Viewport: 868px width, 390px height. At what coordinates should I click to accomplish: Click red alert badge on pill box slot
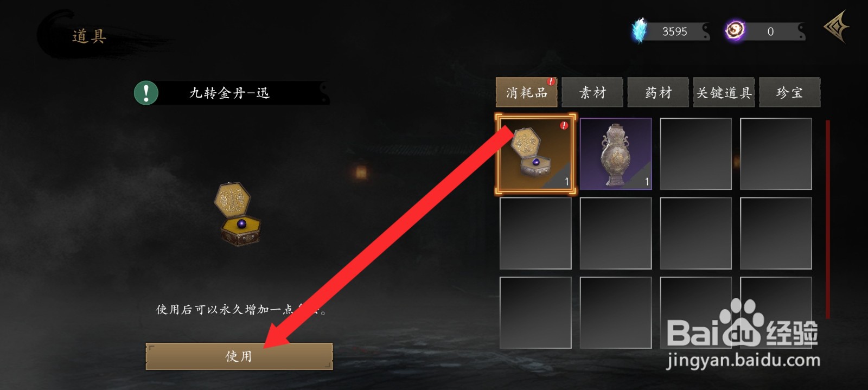coord(564,125)
